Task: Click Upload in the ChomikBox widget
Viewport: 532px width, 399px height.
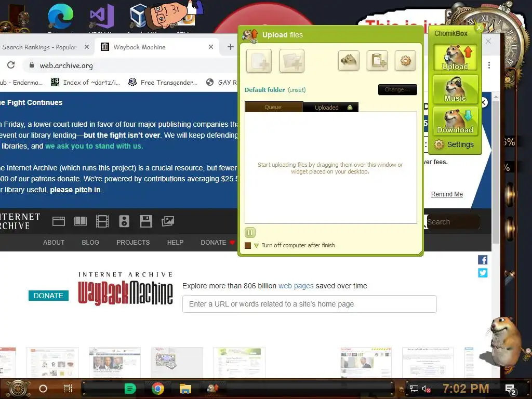Action: coord(455,57)
